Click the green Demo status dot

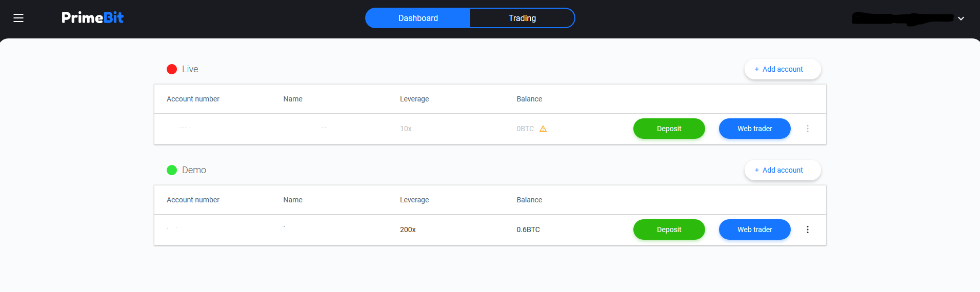[172, 170]
